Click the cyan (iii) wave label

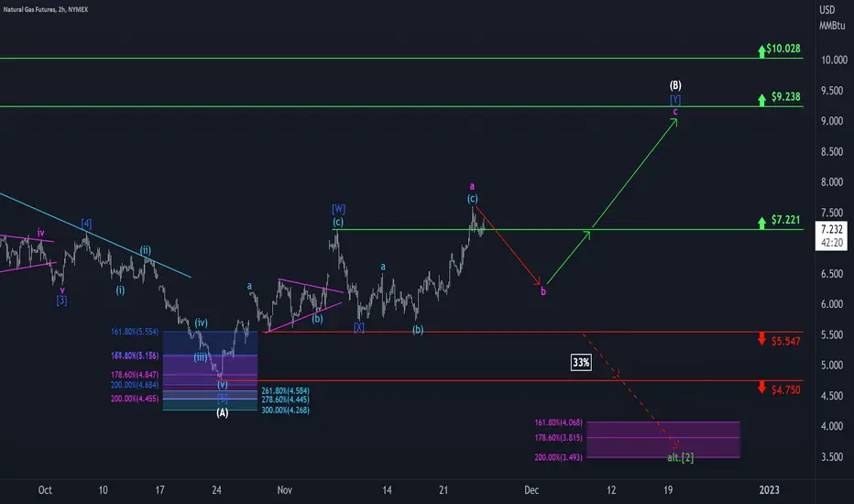pyautogui.click(x=201, y=358)
